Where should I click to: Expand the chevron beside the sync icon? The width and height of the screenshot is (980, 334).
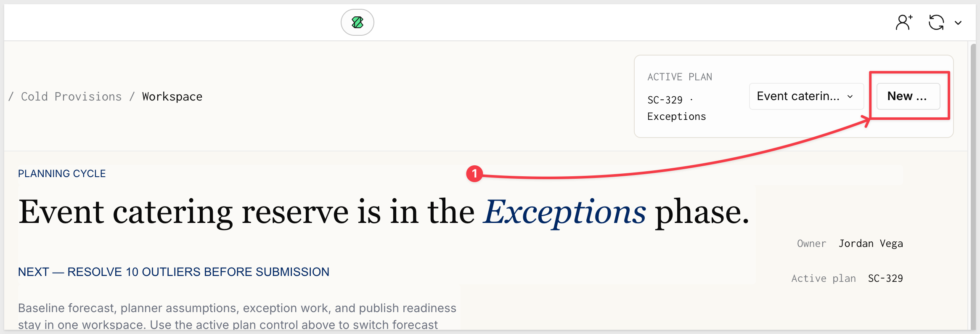(x=958, y=23)
